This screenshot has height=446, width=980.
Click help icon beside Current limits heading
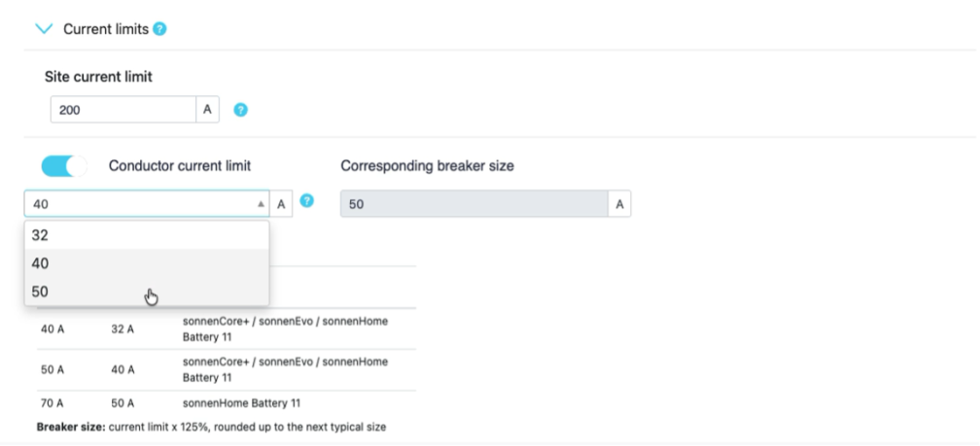tap(159, 30)
